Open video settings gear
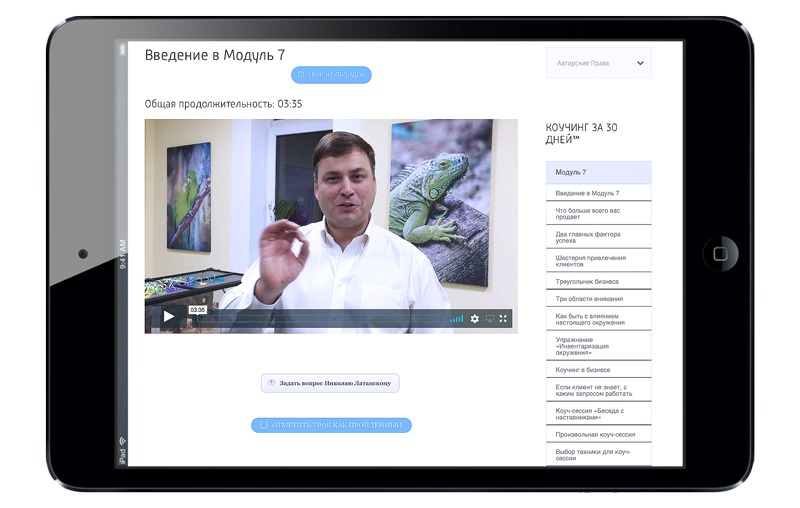Viewport: 800px width, 508px height. point(475,319)
